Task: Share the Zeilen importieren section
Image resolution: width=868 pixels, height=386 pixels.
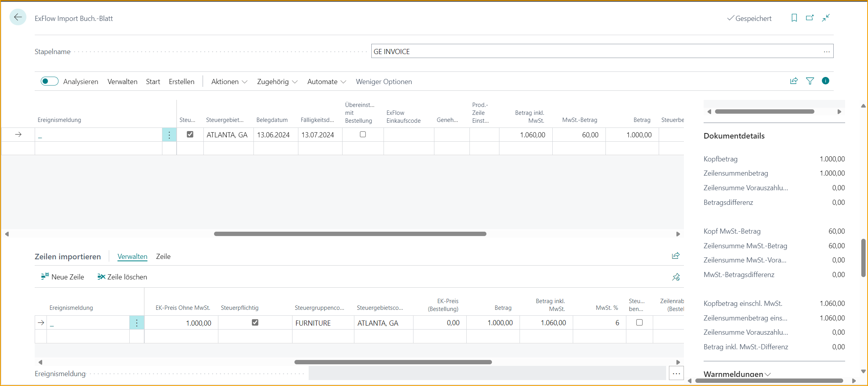Action: tap(676, 255)
